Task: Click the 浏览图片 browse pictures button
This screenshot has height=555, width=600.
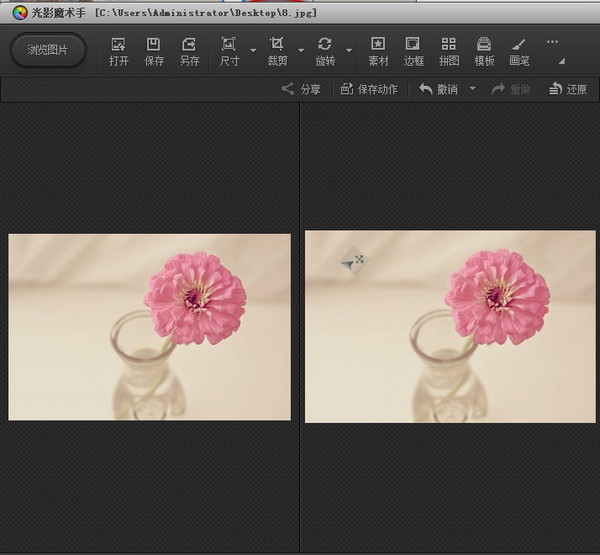Action: tap(47, 50)
